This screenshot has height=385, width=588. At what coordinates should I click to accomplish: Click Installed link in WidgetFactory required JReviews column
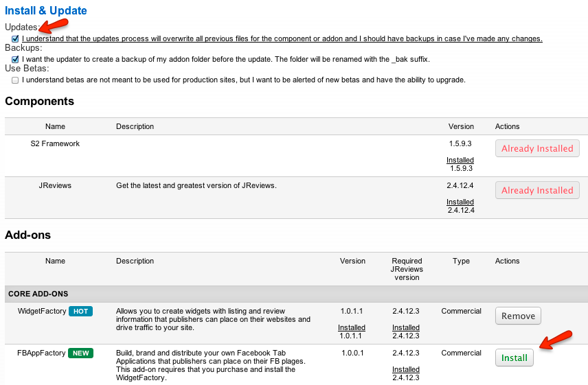pos(406,327)
